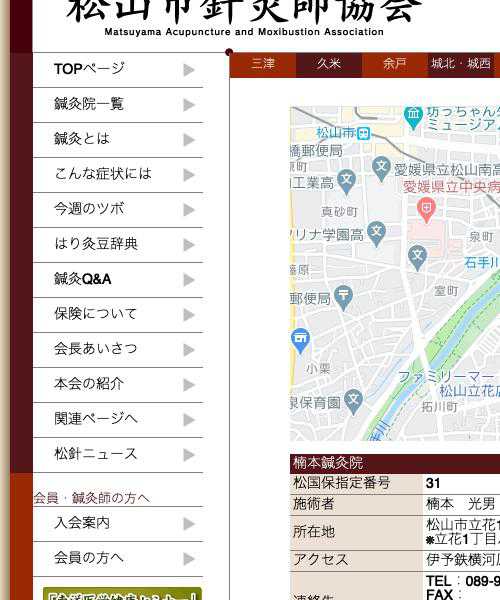Click the arrow beside 鍼灸院一覧
The height and width of the screenshot is (600, 500).
pos(189,105)
